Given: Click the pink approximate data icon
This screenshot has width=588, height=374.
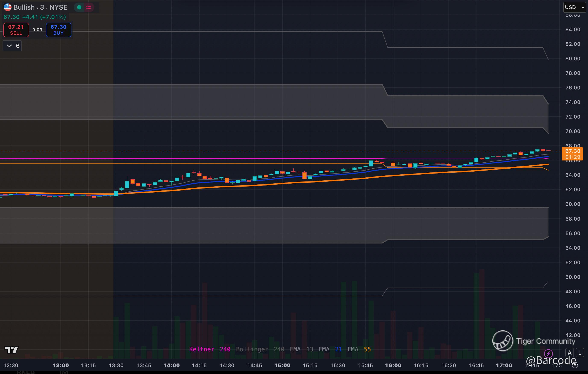Looking at the screenshot, I should coord(89,7).
